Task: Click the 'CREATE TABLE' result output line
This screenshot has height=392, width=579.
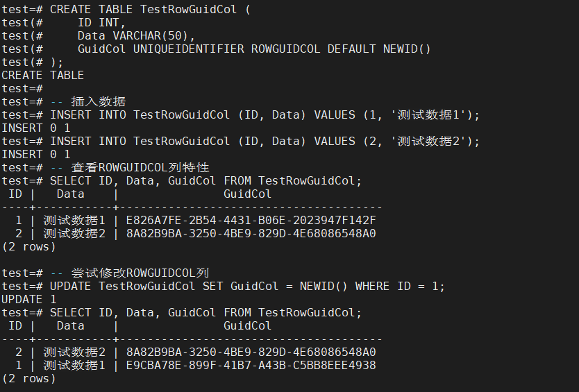Action: (x=42, y=75)
